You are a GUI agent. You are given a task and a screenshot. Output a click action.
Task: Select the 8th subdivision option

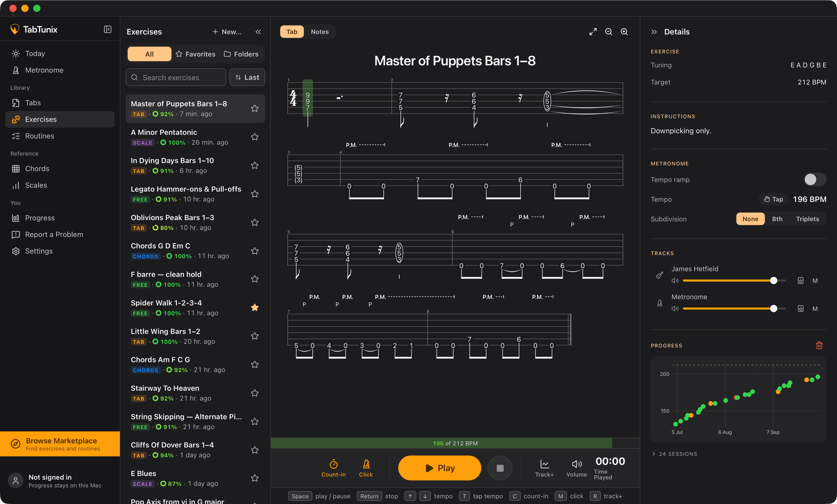pyautogui.click(x=777, y=219)
